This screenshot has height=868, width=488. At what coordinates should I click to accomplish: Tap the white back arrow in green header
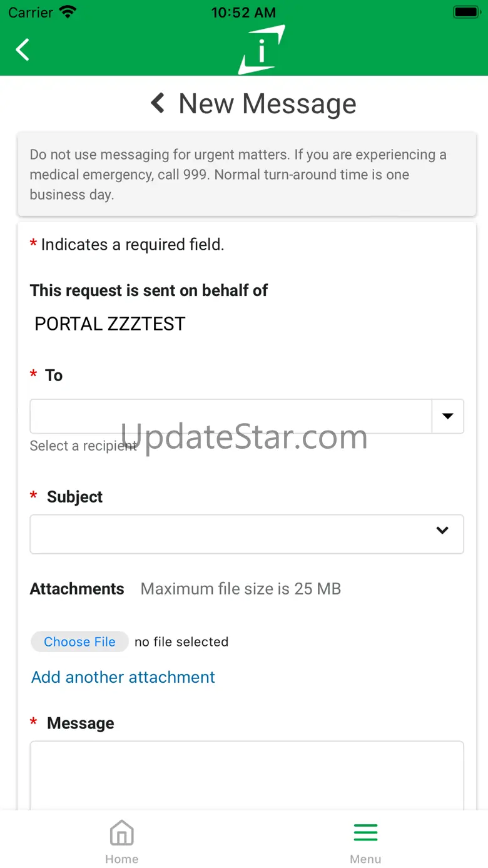tap(23, 49)
